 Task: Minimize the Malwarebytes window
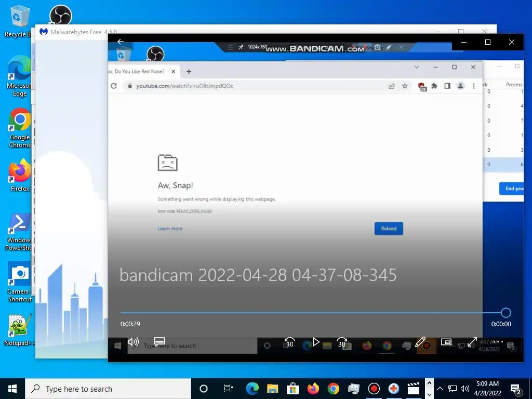point(437,32)
